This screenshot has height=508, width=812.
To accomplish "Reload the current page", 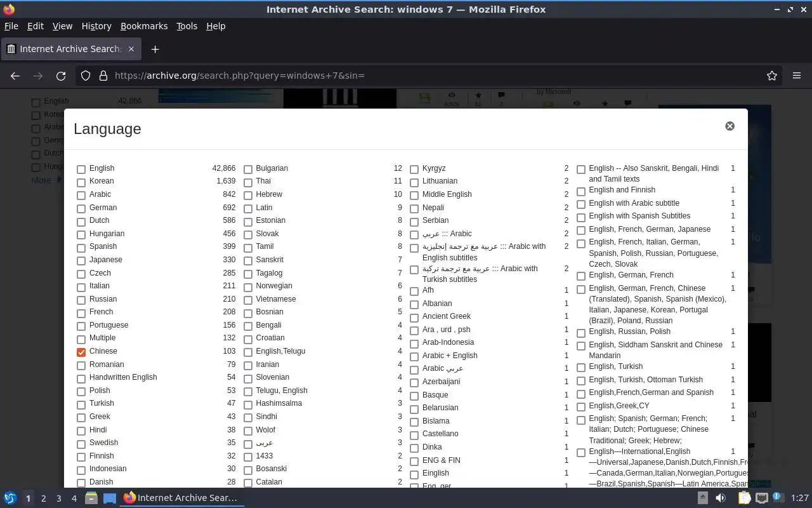I will coord(61,76).
